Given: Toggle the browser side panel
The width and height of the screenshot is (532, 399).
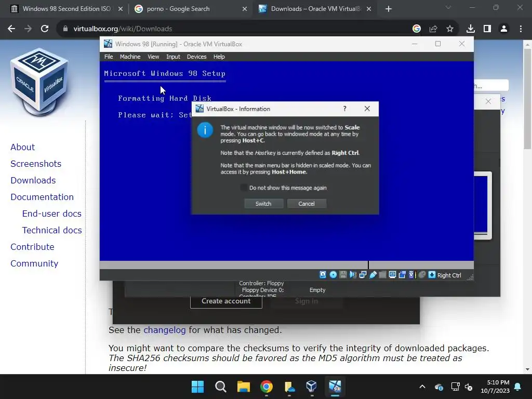Looking at the screenshot, I should tap(487, 29).
